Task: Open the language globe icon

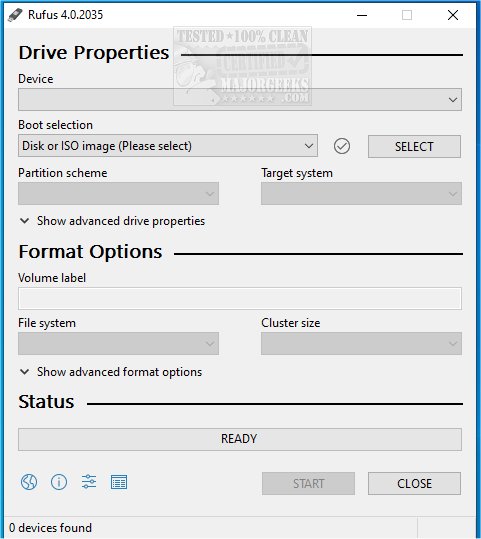Action: (29, 482)
